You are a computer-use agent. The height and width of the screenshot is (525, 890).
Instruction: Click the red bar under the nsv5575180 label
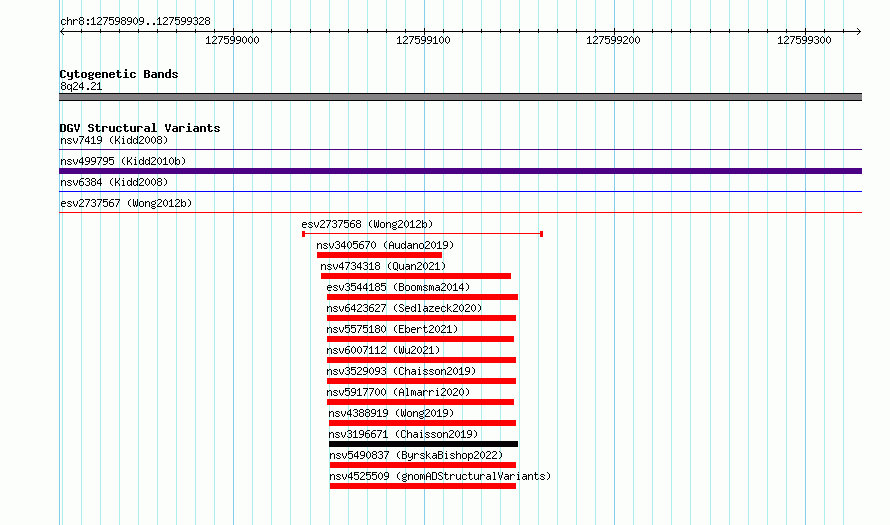click(421, 339)
